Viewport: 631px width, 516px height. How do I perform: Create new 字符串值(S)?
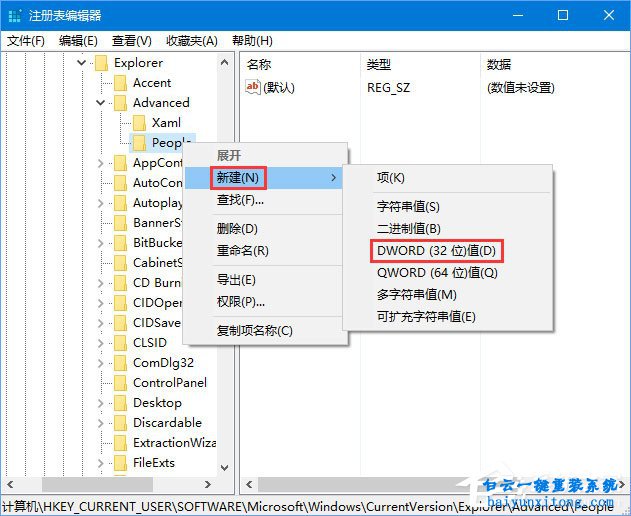tap(408, 206)
